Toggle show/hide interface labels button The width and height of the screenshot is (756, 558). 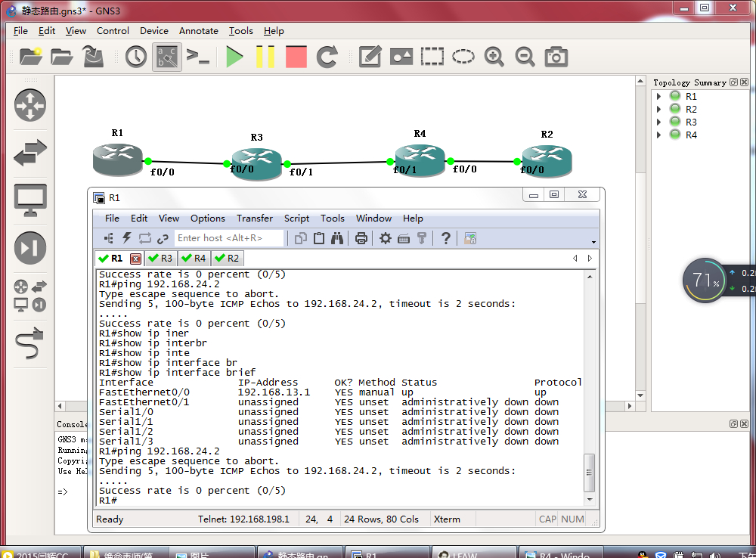(167, 57)
